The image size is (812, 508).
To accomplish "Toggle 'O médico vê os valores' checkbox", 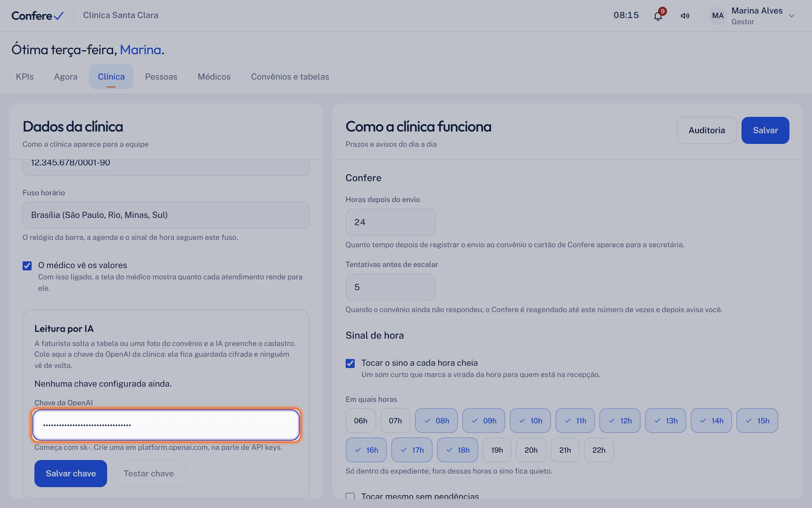I will click(27, 265).
